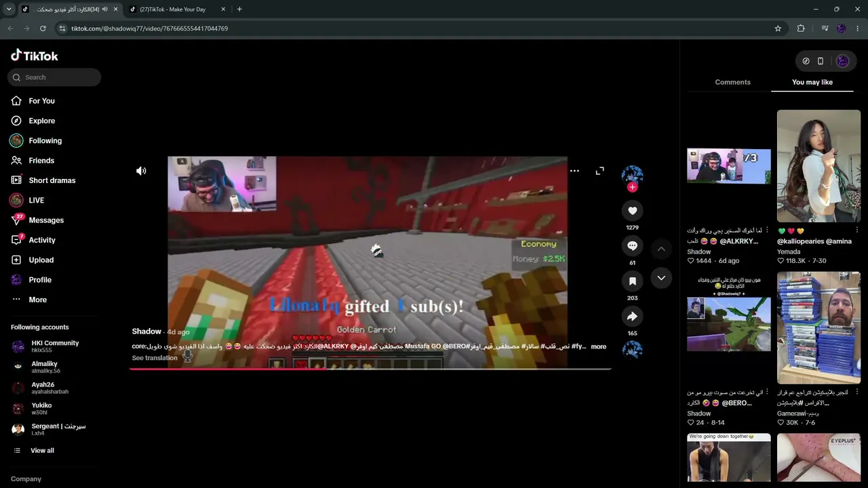Click the Upload plus icon
Viewport: 868px width, 488px height.
point(16,260)
